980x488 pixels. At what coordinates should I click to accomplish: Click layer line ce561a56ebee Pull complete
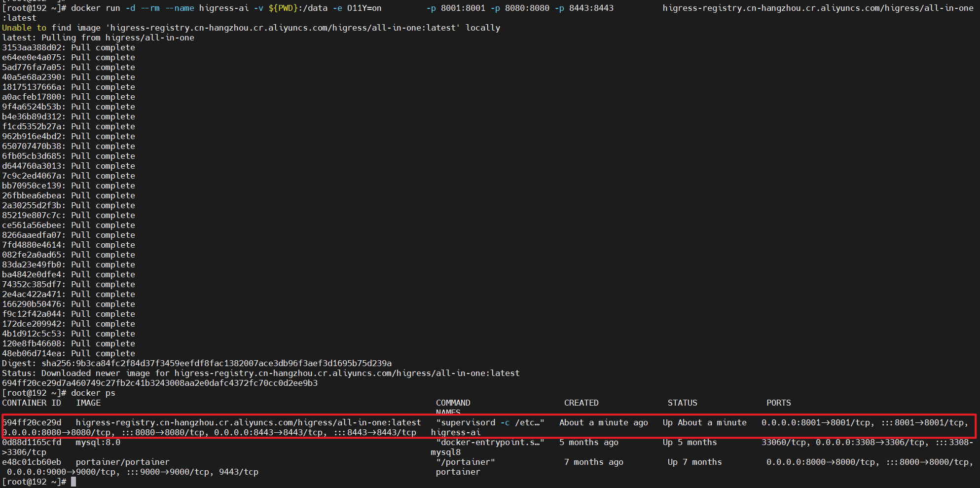[69, 225]
